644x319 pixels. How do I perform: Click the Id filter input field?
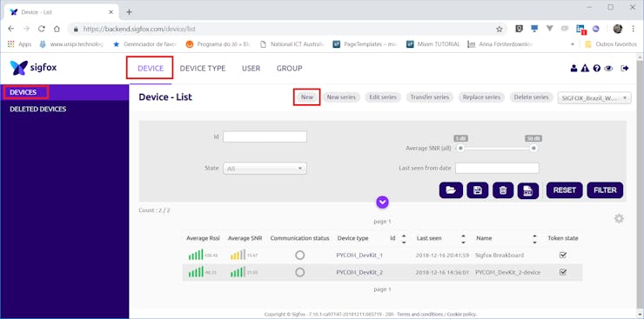[x=265, y=136]
